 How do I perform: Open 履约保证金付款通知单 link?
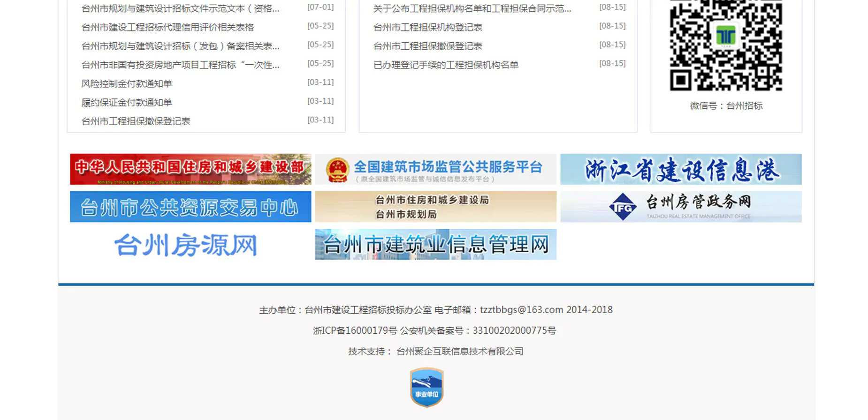pos(127,103)
